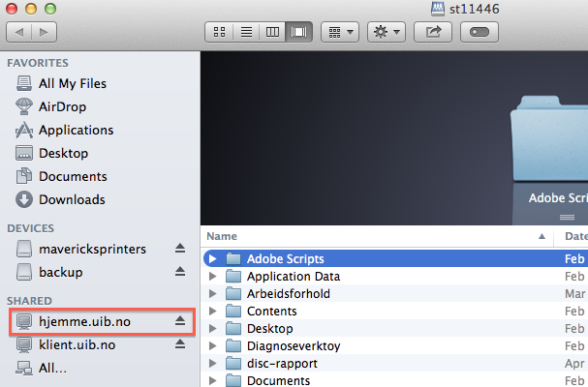588x387 pixels.
Task: Click the Share toolbar button
Action: click(x=433, y=32)
